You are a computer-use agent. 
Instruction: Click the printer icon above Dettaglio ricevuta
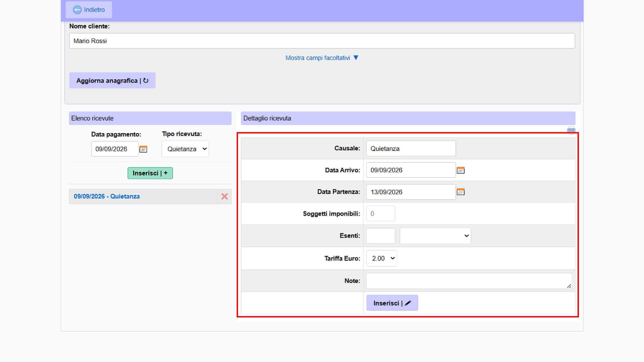pyautogui.click(x=571, y=130)
